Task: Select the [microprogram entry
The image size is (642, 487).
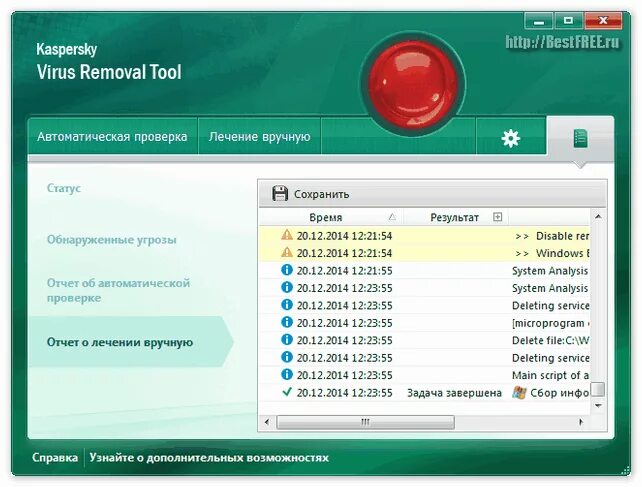Action: click(x=551, y=323)
